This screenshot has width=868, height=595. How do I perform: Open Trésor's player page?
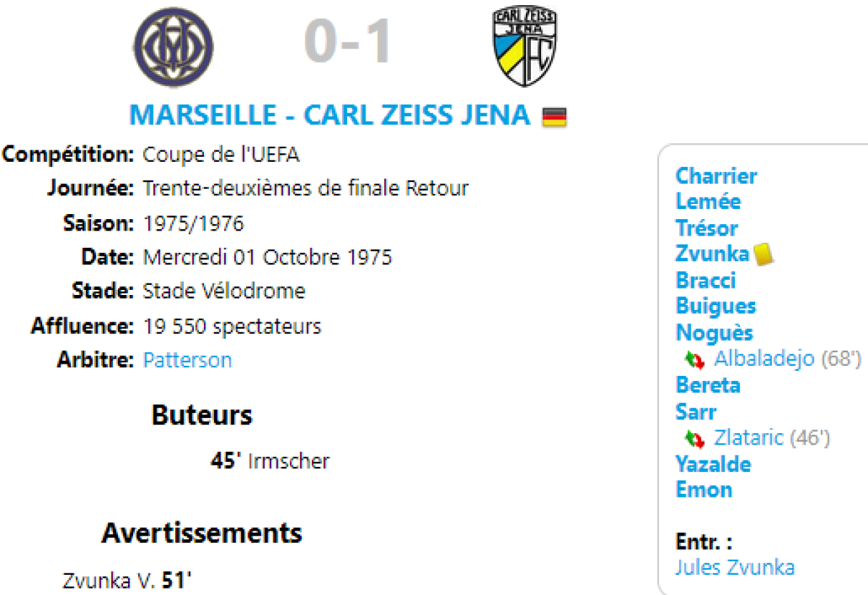706,228
